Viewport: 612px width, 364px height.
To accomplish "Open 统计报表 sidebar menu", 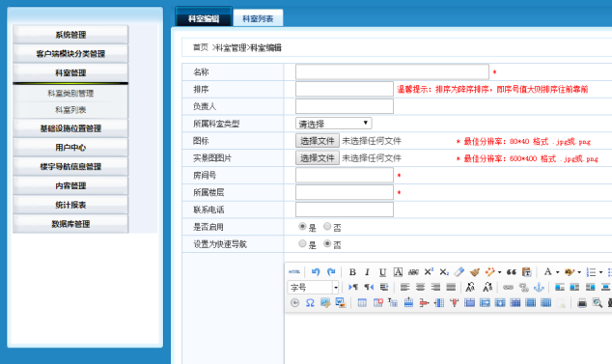I will (x=70, y=205).
